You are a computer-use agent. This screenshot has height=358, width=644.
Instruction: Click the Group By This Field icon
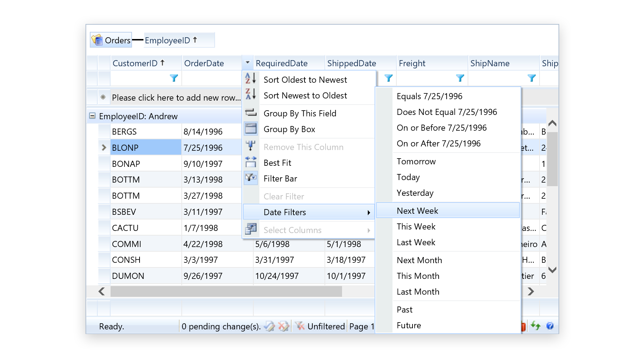click(250, 113)
